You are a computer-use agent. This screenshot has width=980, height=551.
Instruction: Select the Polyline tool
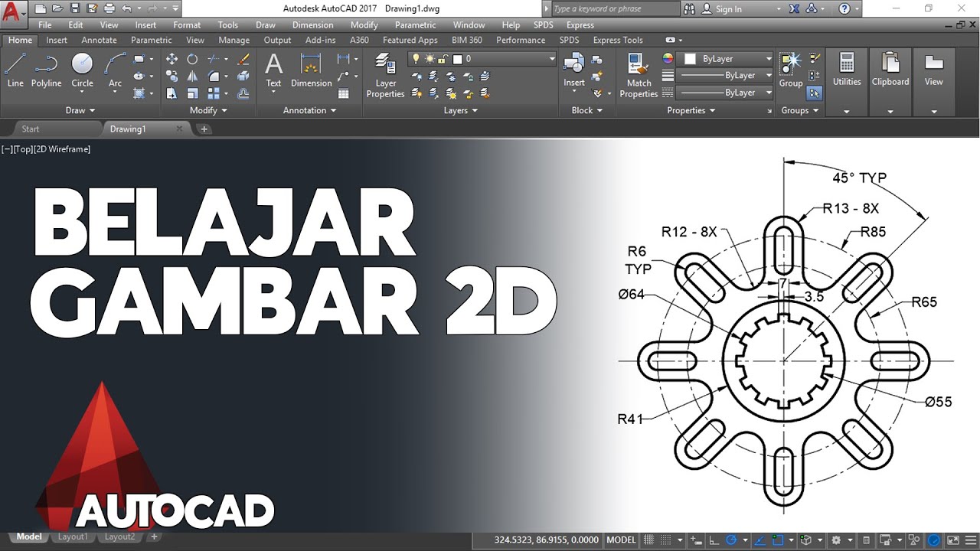click(x=46, y=70)
